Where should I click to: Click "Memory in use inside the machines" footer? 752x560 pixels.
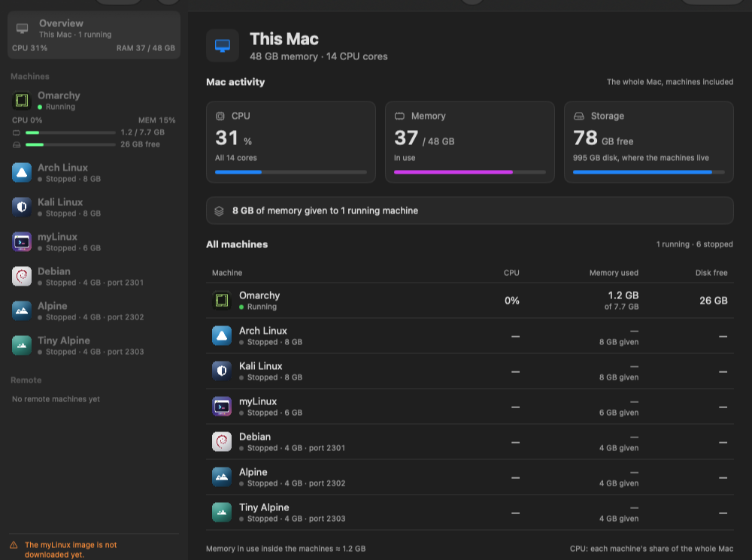coord(286,549)
